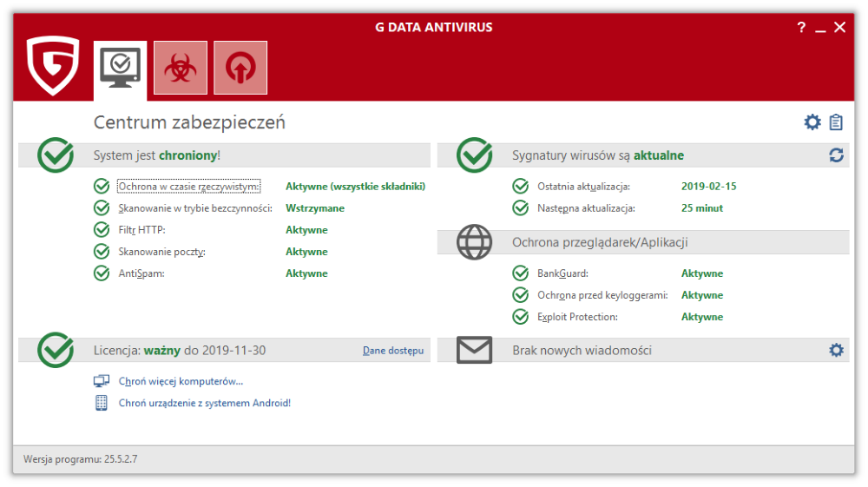
Task: Select the BankGuard option
Action: [x=562, y=273]
